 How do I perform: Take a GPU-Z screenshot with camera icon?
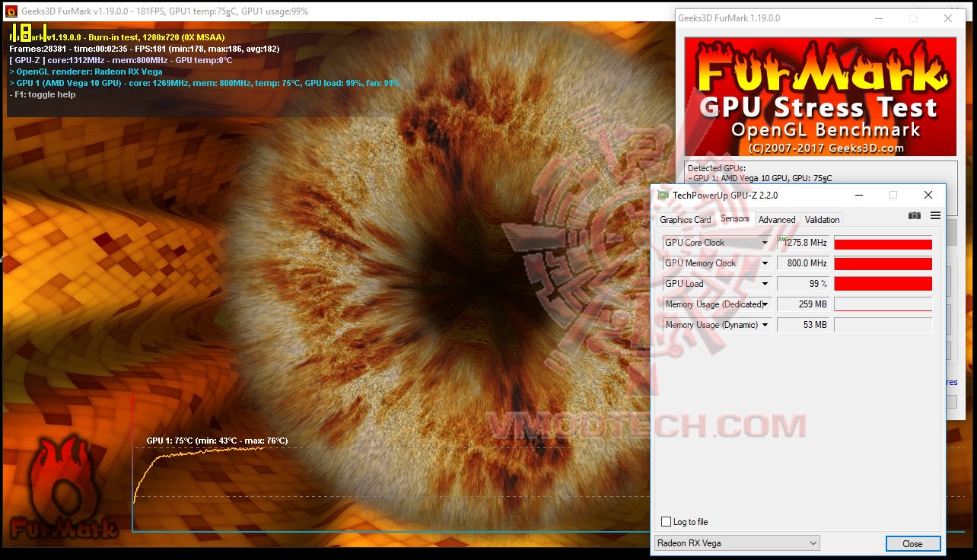click(915, 216)
